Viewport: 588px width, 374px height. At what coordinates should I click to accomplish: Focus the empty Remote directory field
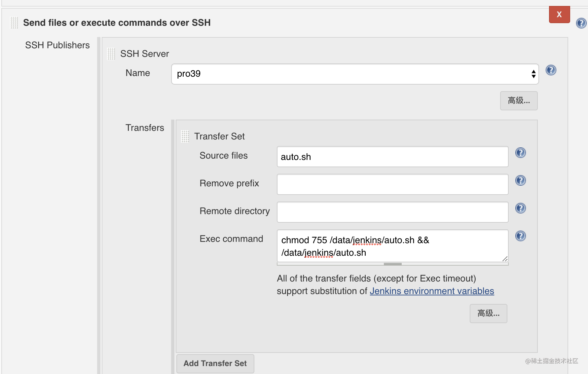point(392,212)
